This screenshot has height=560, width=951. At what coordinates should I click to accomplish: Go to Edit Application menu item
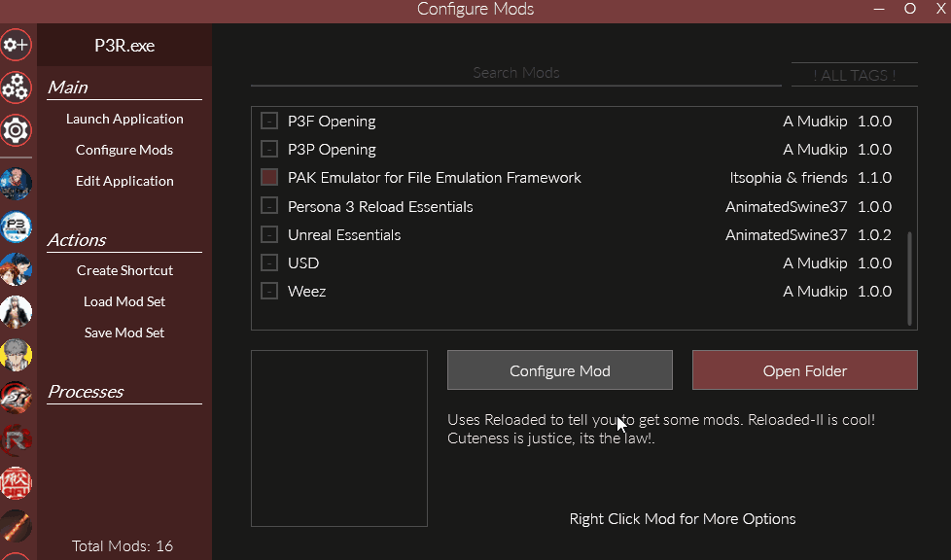(x=124, y=181)
